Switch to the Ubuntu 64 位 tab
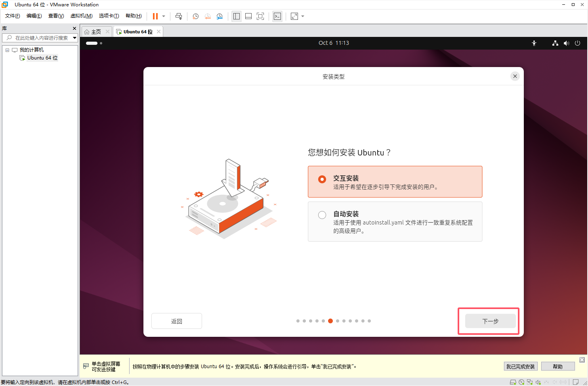The image size is (588, 386). 138,32
